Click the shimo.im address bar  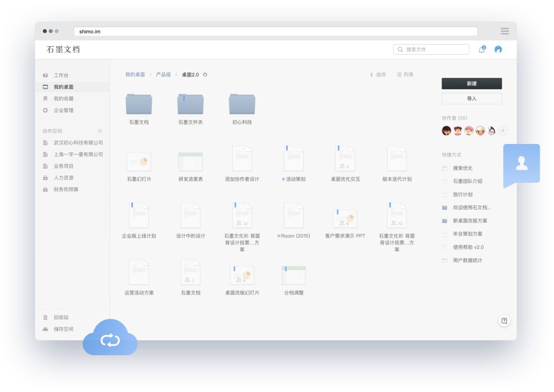275,31
